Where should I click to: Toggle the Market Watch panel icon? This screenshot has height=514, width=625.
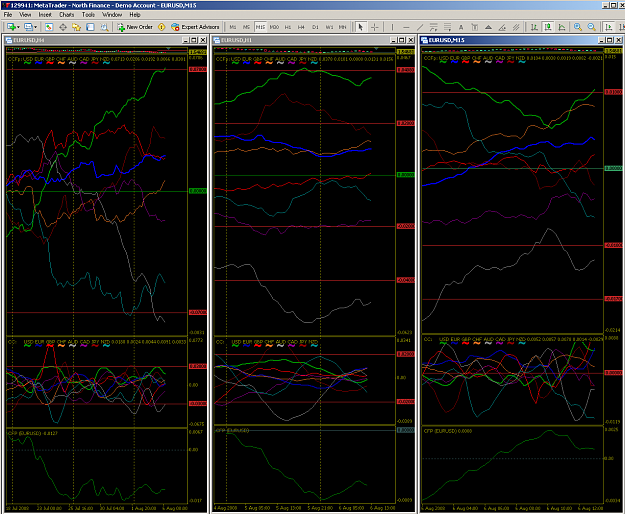(x=49, y=27)
